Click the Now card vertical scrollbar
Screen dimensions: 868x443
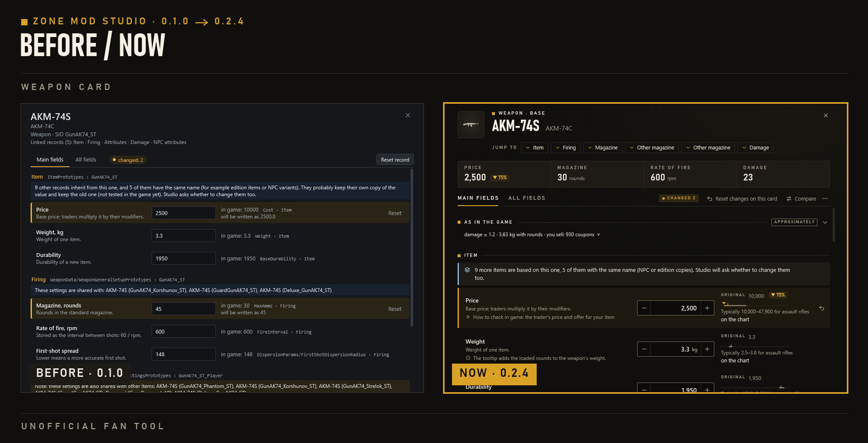(834, 224)
